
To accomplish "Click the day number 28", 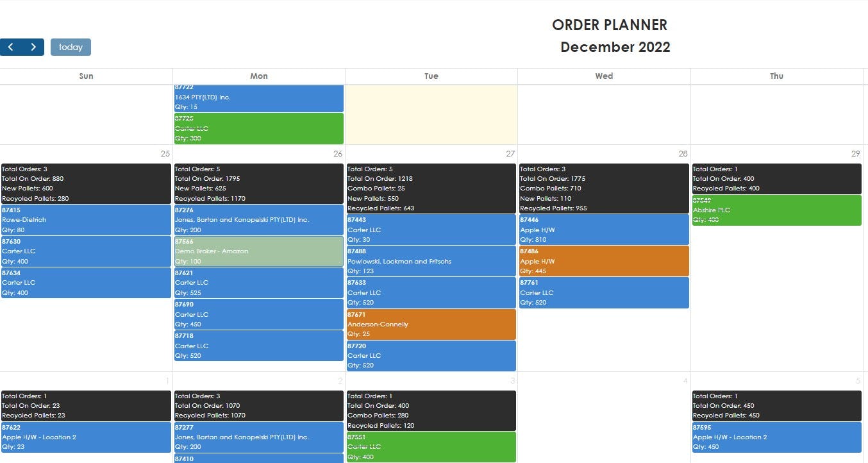I will point(683,154).
